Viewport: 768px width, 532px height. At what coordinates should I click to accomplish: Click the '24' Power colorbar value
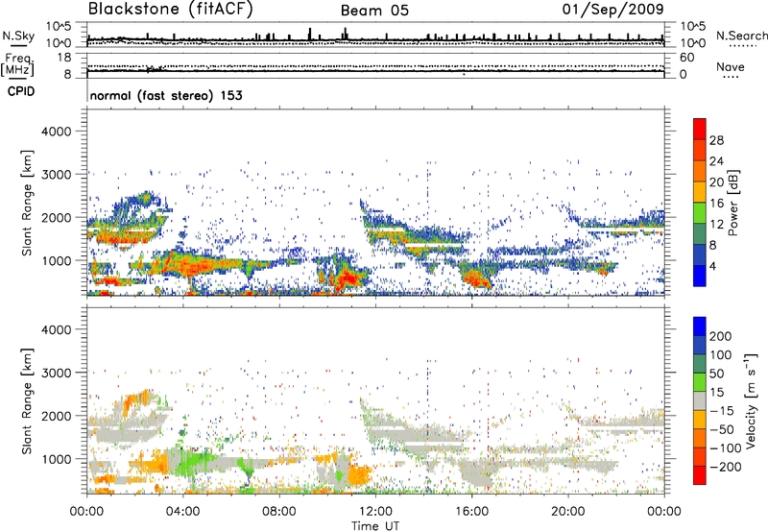click(716, 161)
